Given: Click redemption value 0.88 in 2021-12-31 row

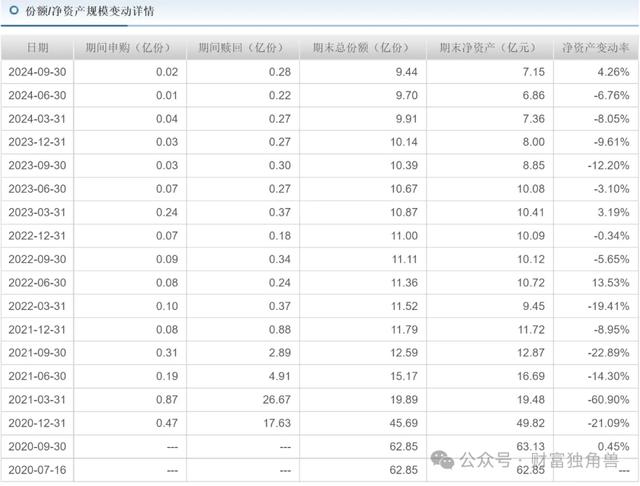Looking at the screenshot, I should point(280,329).
